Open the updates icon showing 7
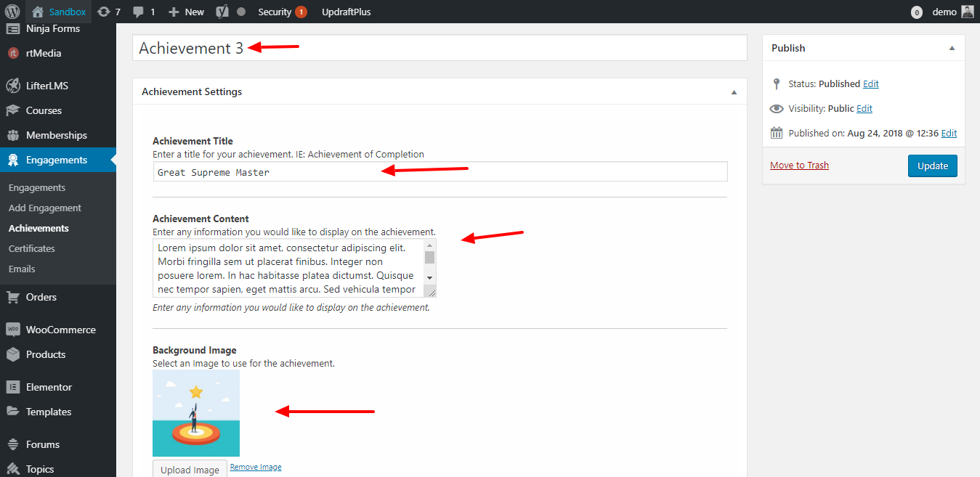The image size is (980, 477). click(109, 12)
